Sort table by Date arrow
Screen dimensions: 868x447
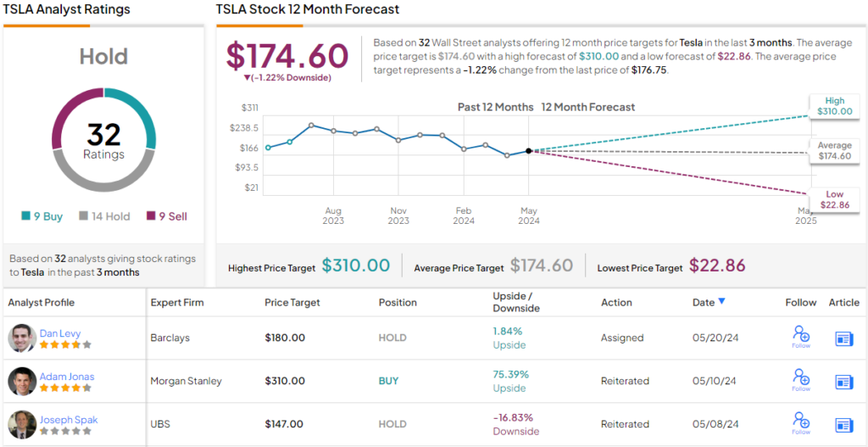coord(721,301)
